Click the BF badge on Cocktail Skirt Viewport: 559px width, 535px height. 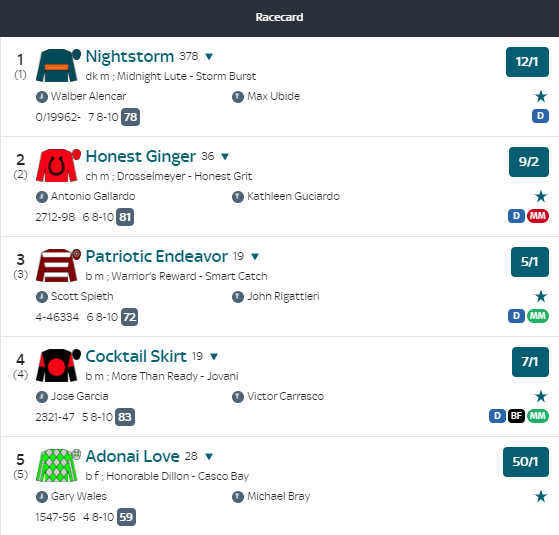[x=516, y=416]
